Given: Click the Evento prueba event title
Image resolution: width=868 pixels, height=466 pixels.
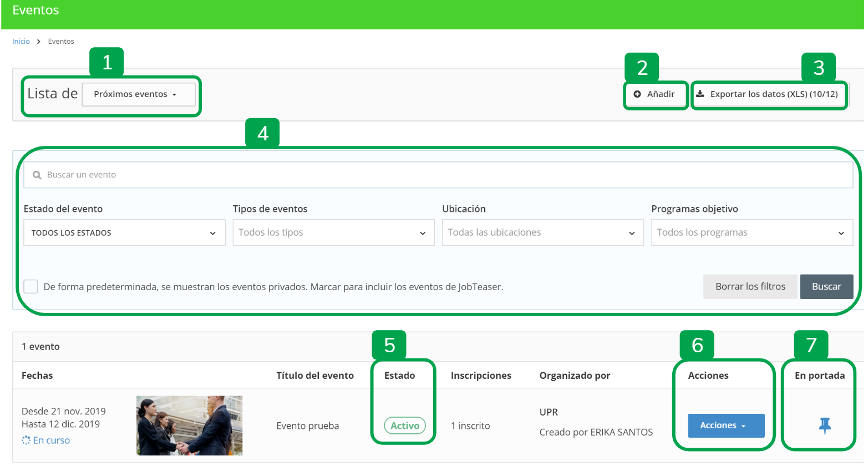Looking at the screenshot, I should click(x=308, y=426).
